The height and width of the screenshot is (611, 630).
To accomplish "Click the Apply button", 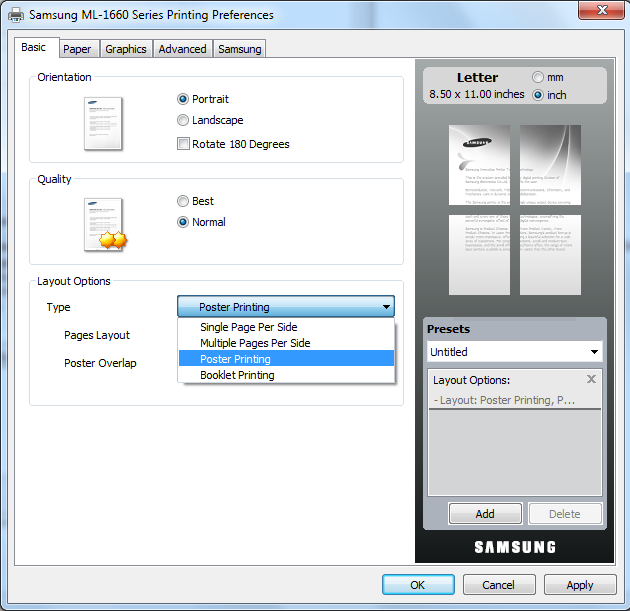I will tap(580, 585).
